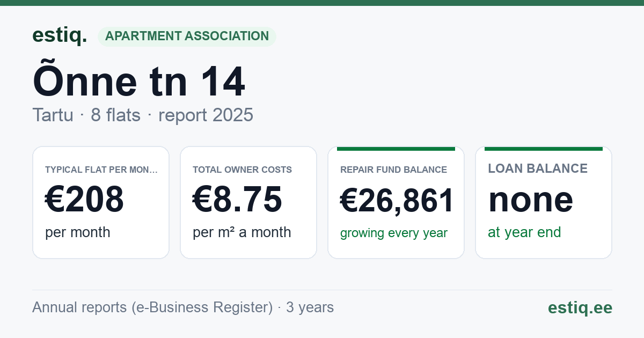Open the estiq.ee link
Image resolution: width=644 pixels, height=338 pixels.
pos(580,308)
